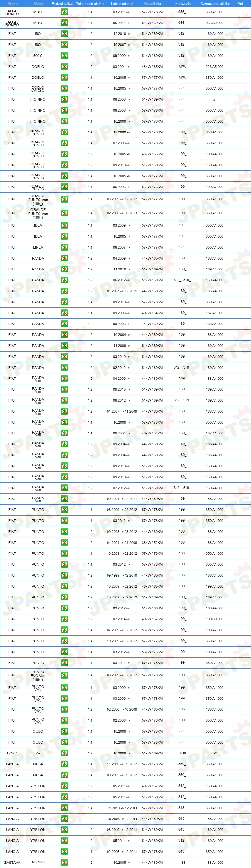Click the Moc silnika column header
The image size is (251, 868).
152,4
